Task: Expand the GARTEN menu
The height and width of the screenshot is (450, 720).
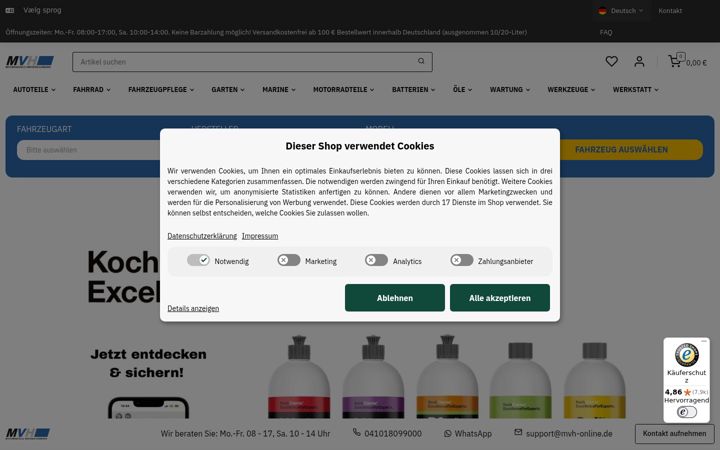Action: point(228,90)
